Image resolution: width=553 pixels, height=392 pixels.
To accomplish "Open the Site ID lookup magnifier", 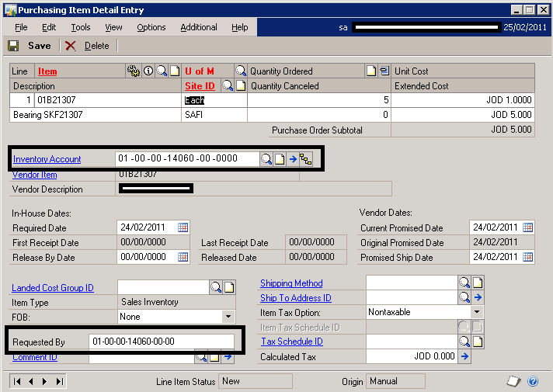I will 228,85.
